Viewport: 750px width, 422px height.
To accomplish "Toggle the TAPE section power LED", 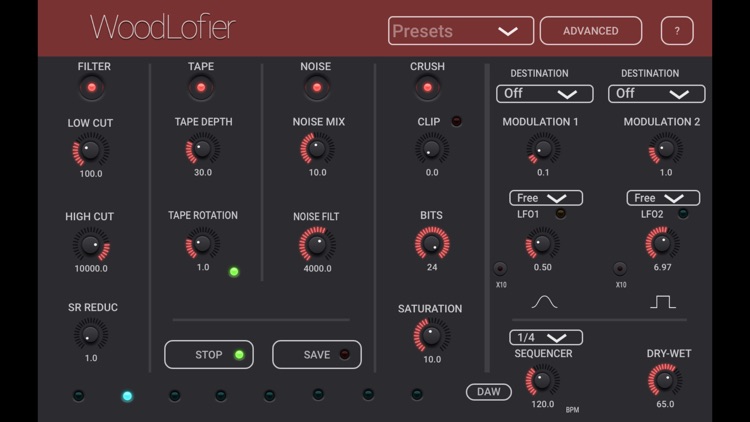I will pyautogui.click(x=201, y=88).
